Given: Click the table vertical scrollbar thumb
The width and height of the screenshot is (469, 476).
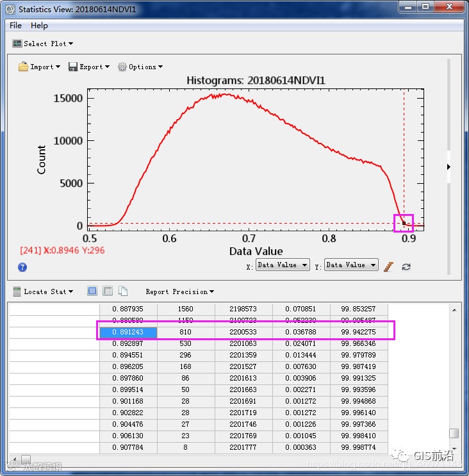Looking at the screenshot, I should (x=454, y=433).
